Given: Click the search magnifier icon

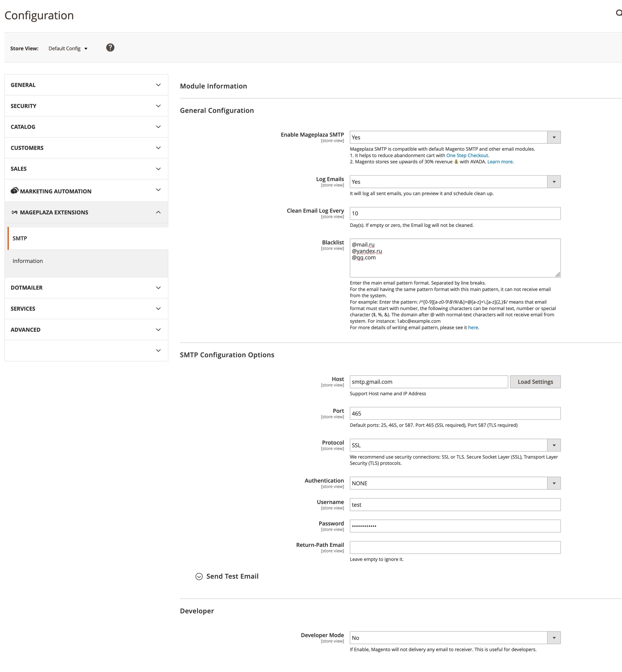Looking at the screenshot, I should tap(619, 13).
